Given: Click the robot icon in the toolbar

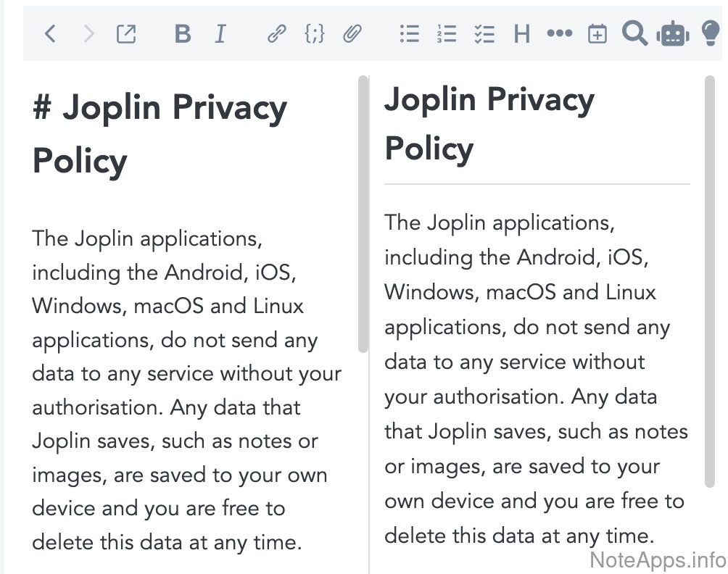Looking at the screenshot, I should [672, 33].
